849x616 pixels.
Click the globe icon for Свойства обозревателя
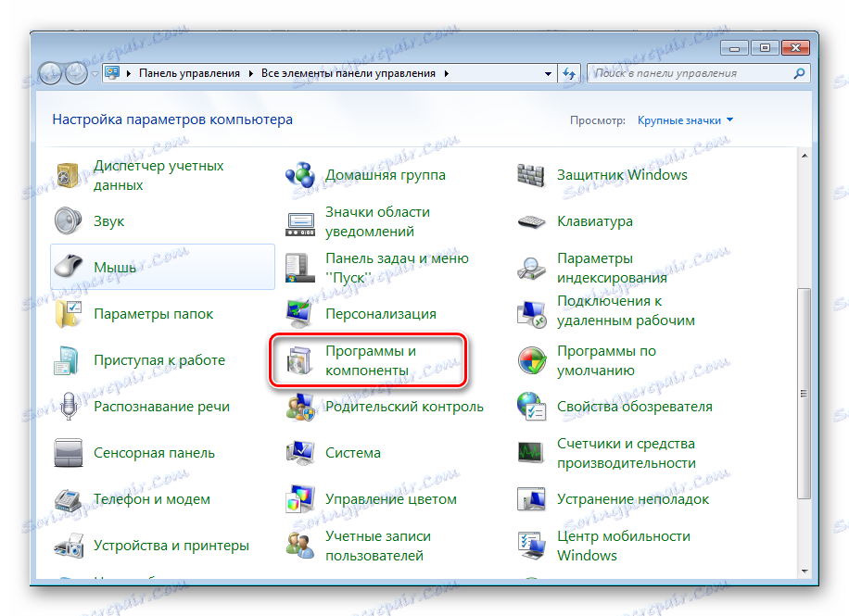(x=531, y=407)
